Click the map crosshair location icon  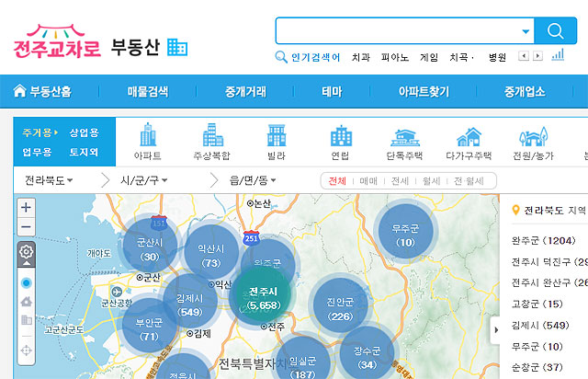click(27, 350)
